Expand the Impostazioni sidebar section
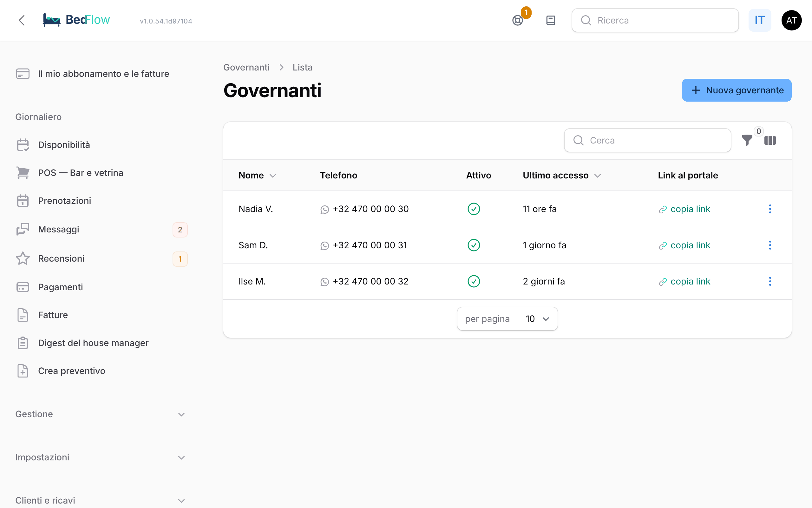This screenshot has width=812, height=508. tap(100, 458)
